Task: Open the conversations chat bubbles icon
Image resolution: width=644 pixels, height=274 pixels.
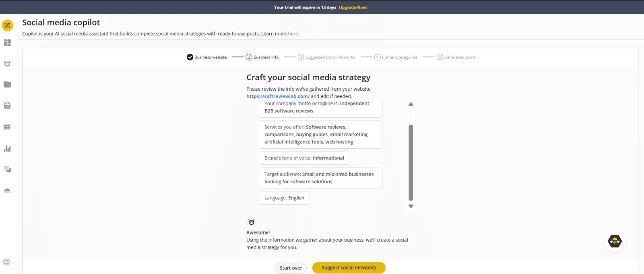Action: [7, 169]
